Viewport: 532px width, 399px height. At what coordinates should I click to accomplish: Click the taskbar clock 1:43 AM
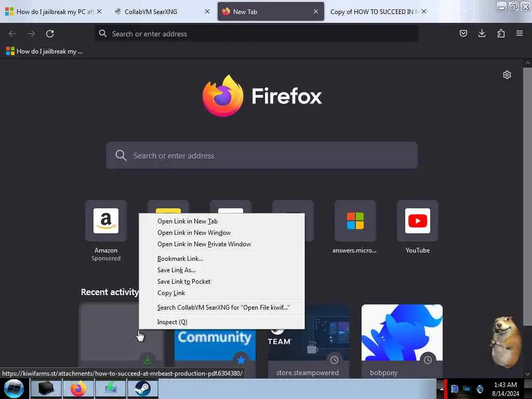pos(505,389)
